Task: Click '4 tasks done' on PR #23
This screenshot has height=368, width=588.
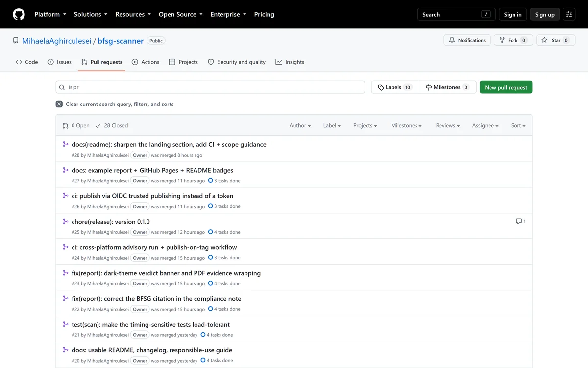Action: pyautogui.click(x=224, y=283)
